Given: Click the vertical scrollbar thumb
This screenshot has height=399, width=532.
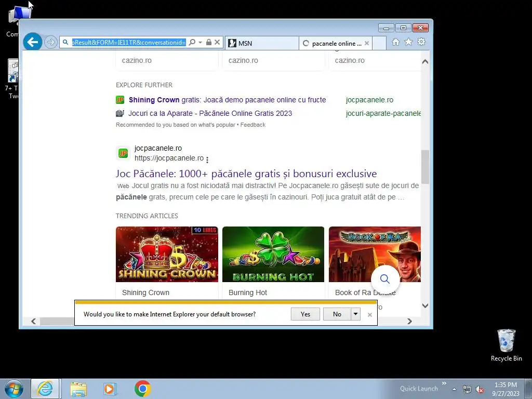Looking at the screenshot, I should 425,167.
